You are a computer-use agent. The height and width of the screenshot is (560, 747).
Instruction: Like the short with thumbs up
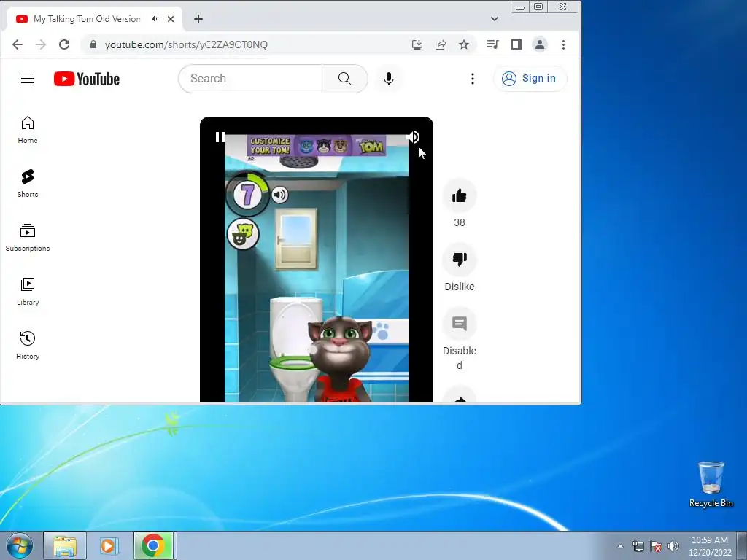pos(460,195)
